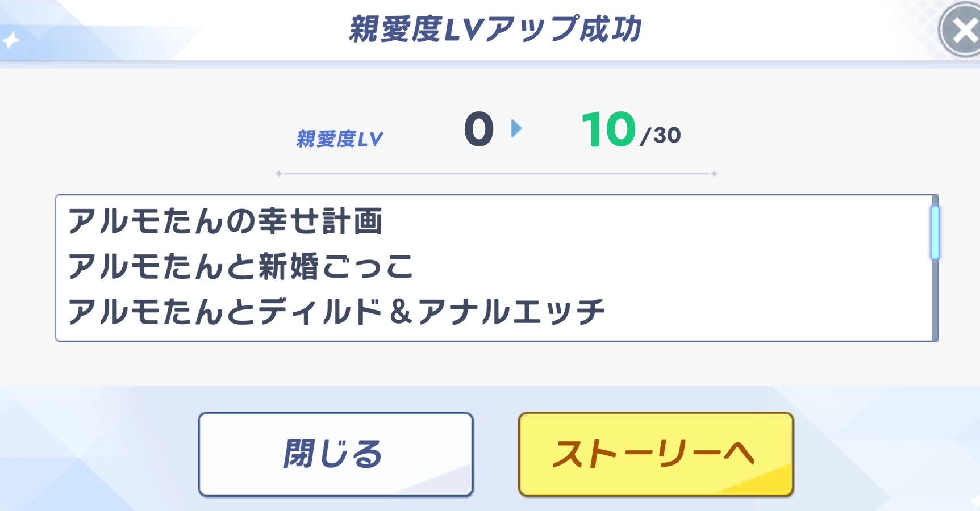Click the green new level number 10
This screenshot has height=511, width=980.
point(608,129)
